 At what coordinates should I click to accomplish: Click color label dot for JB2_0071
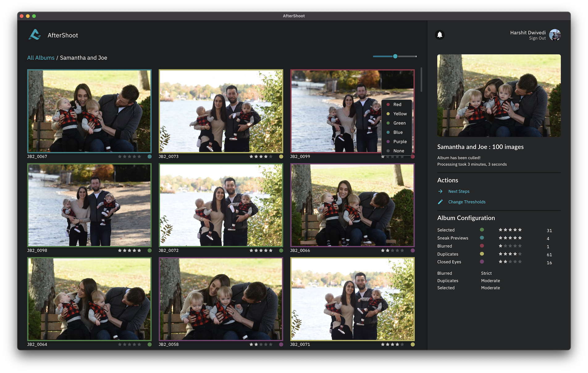(x=413, y=345)
